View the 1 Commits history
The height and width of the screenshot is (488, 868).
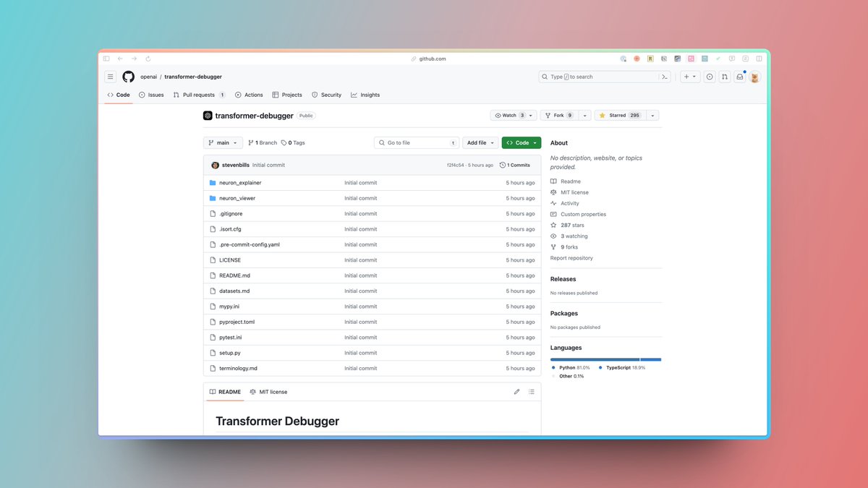click(515, 165)
